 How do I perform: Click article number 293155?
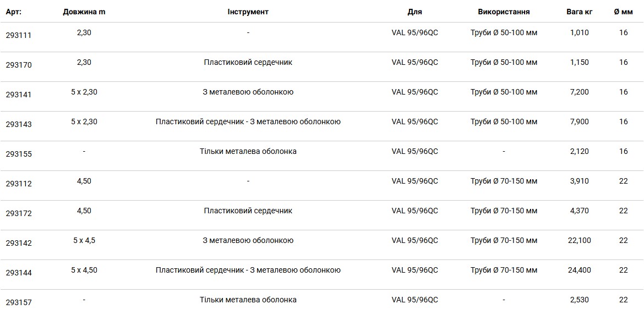pyautogui.click(x=19, y=154)
